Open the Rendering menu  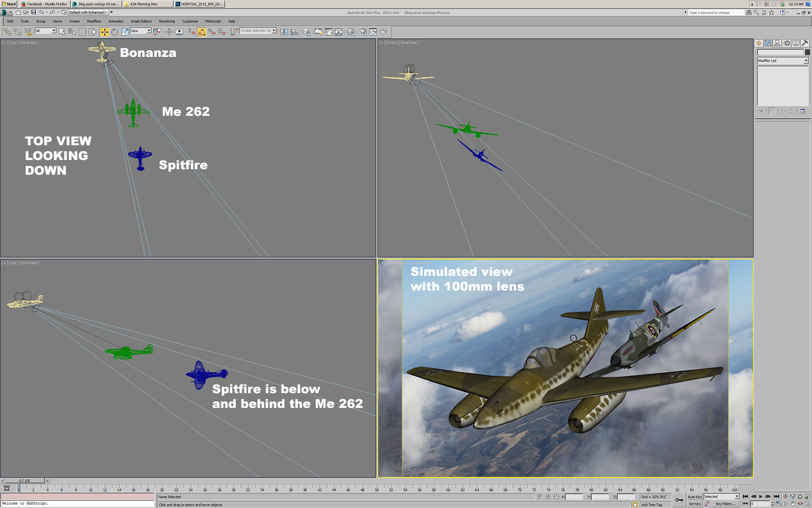[x=167, y=21]
